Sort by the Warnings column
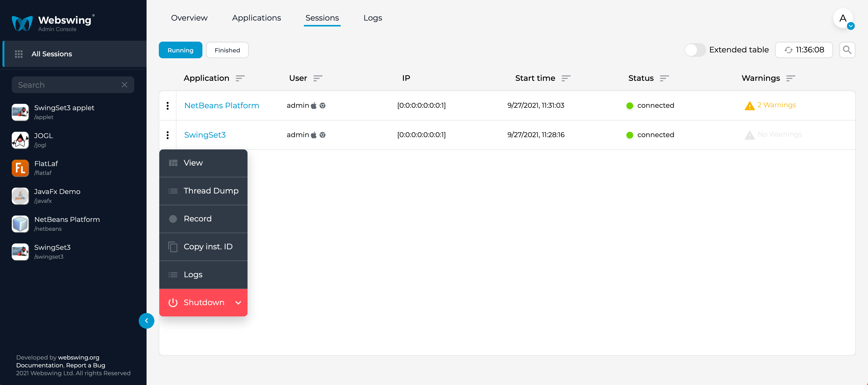The image size is (868, 385). pyautogui.click(x=791, y=78)
